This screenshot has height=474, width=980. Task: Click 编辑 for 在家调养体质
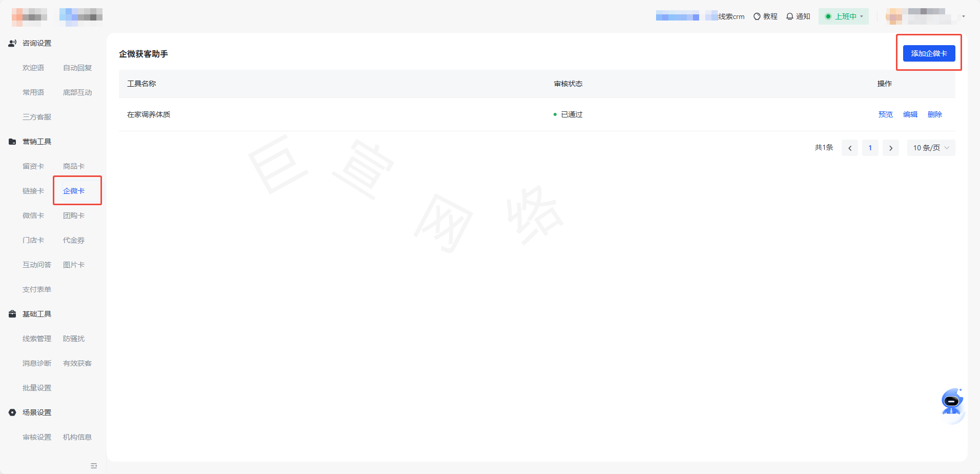910,114
